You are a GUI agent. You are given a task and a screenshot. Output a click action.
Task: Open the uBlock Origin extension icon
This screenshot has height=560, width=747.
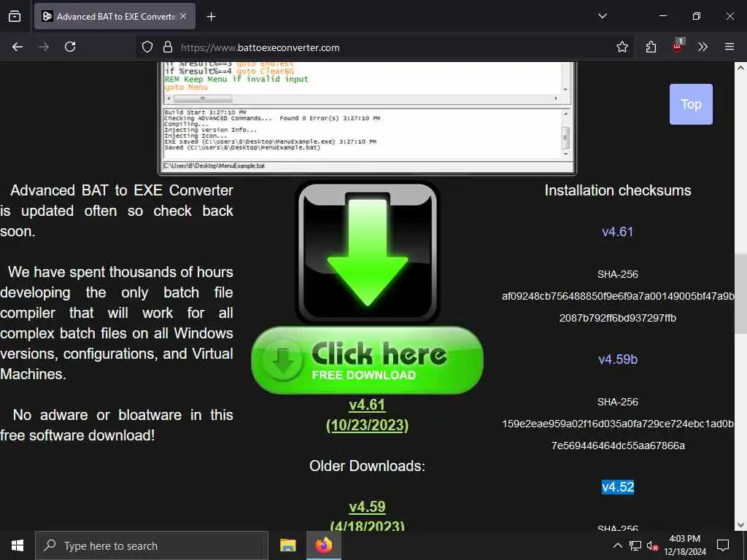tap(678, 46)
